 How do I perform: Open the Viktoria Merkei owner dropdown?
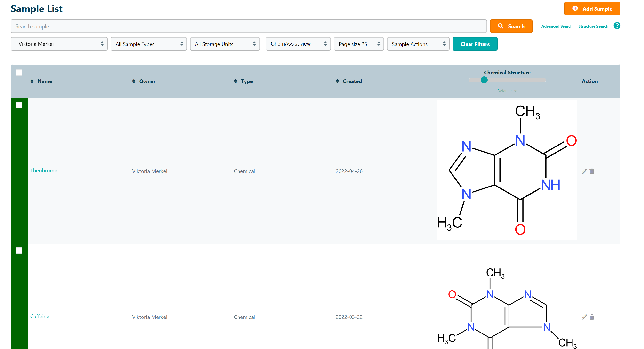coord(59,44)
